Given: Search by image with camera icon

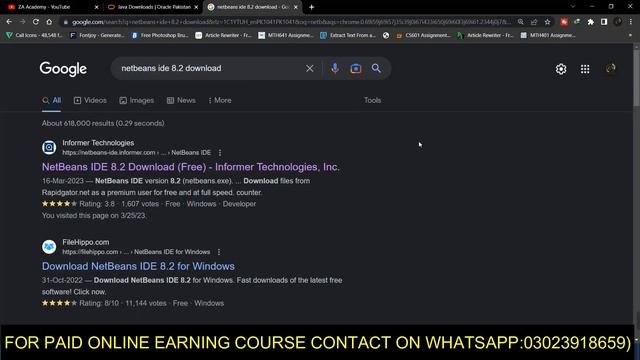Looking at the screenshot, I should pyautogui.click(x=356, y=69).
